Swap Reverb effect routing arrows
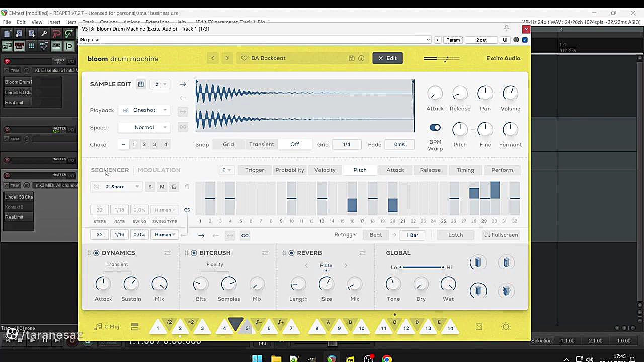Image resolution: width=644 pixels, height=362 pixels. coord(362,253)
